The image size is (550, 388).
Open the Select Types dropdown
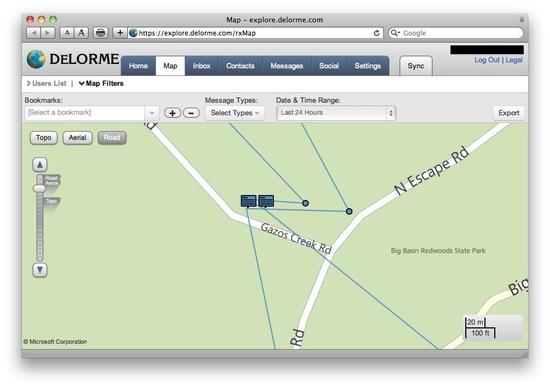point(234,113)
